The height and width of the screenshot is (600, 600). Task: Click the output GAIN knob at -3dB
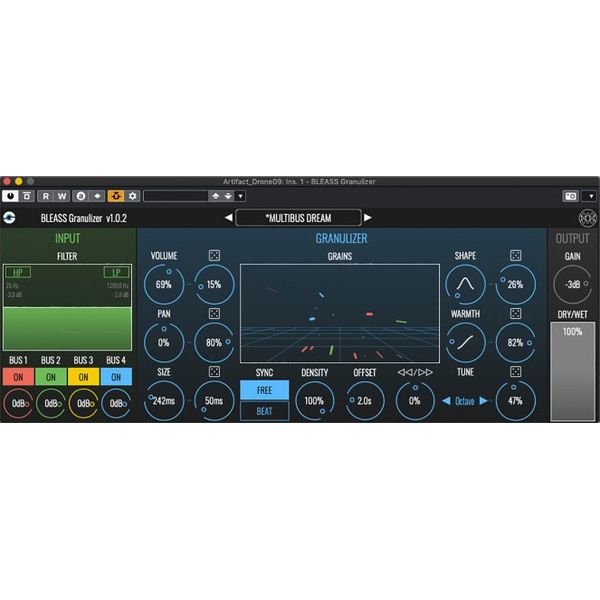pos(572,284)
